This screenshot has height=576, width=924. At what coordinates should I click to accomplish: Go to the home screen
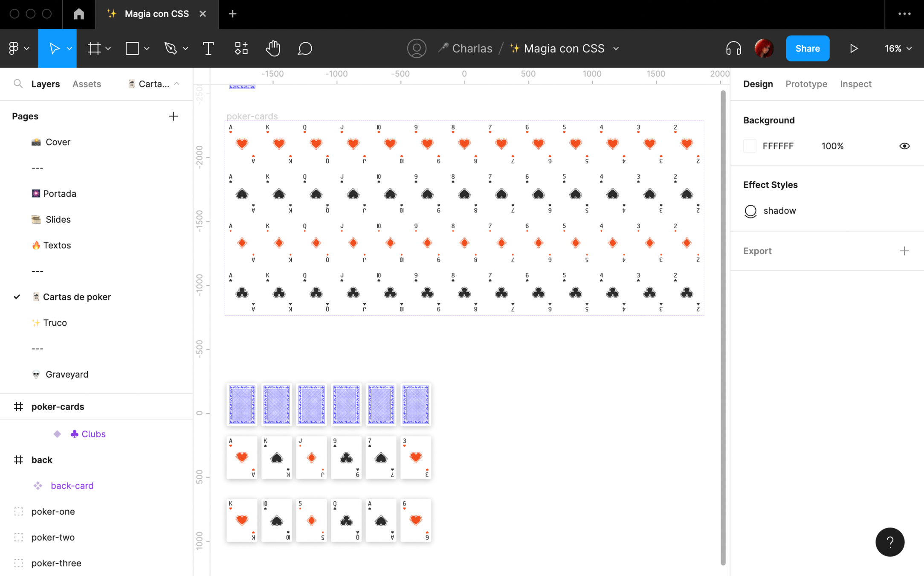pos(78,14)
